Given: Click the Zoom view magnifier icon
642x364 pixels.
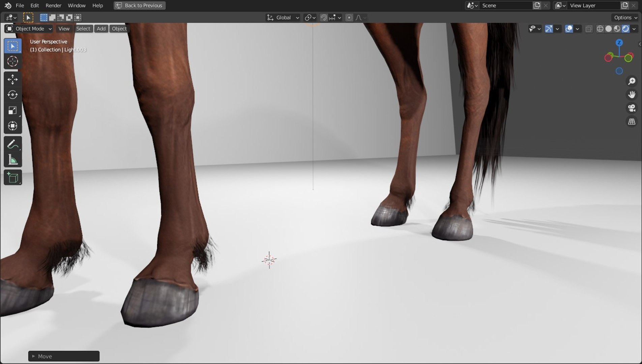Looking at the screenshot, I should (632, 81).
